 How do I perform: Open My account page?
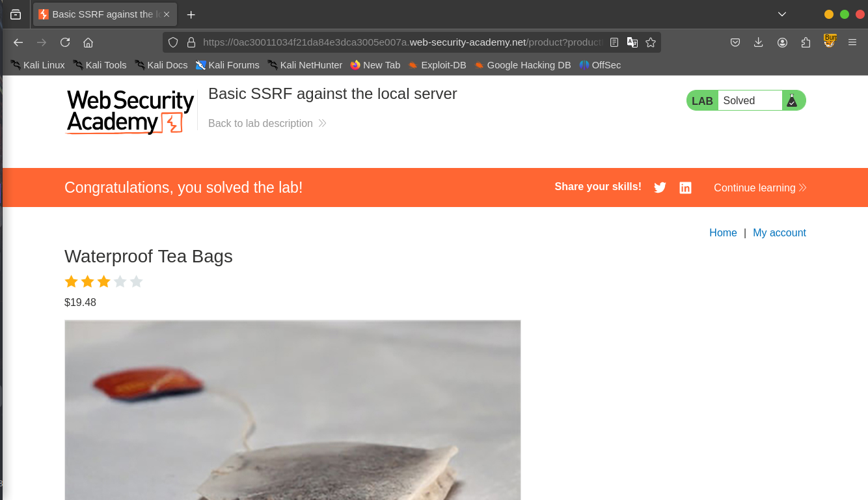(x=780, y=232)
